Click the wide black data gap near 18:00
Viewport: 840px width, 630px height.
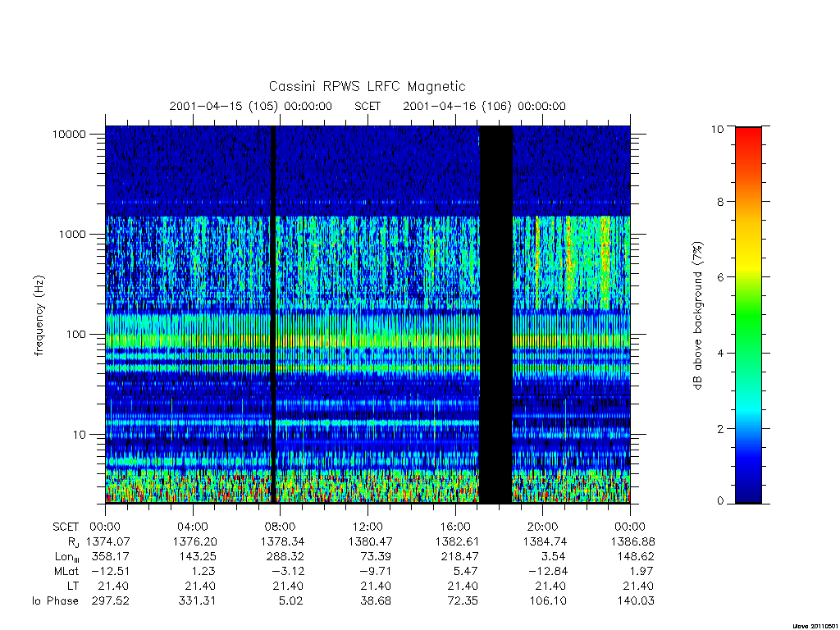pyautogui.click(x=495, y=314)
